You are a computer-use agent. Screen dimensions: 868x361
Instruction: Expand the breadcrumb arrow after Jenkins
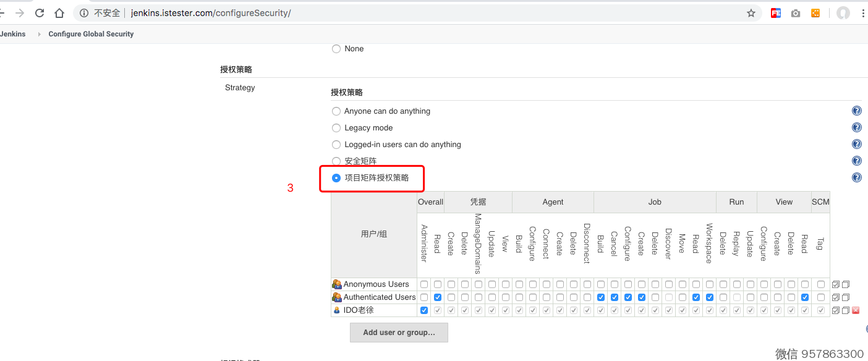click(x=40, y=35)
